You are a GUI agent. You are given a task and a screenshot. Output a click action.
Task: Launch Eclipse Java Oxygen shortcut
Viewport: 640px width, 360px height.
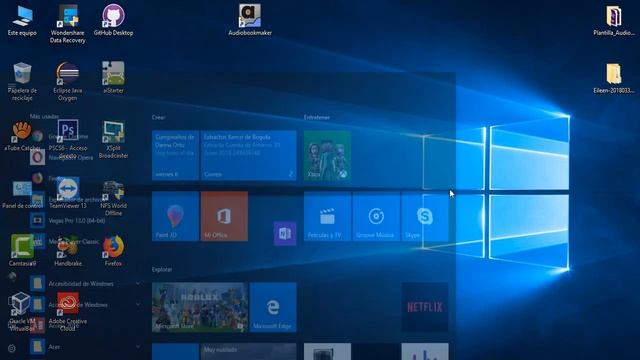pos(68,82)
